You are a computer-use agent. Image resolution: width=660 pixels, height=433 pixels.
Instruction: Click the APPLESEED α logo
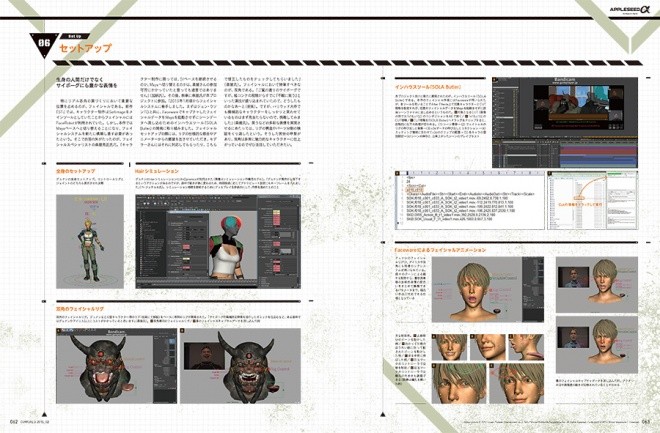tap(630, 10)
